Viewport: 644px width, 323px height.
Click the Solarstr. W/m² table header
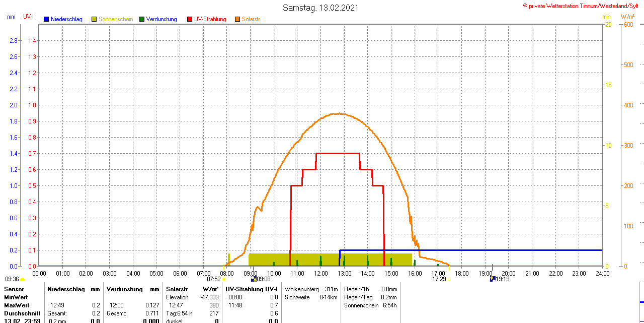point(192,289)
